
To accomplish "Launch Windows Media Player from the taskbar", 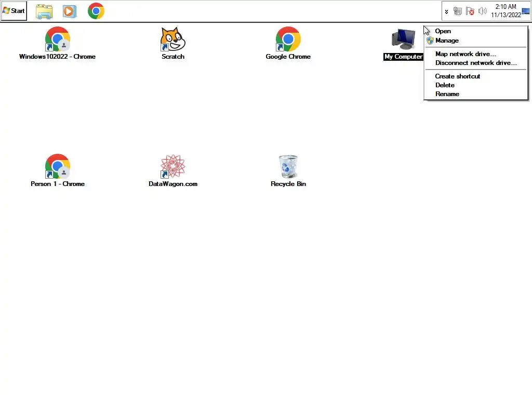I will (70, 11).
